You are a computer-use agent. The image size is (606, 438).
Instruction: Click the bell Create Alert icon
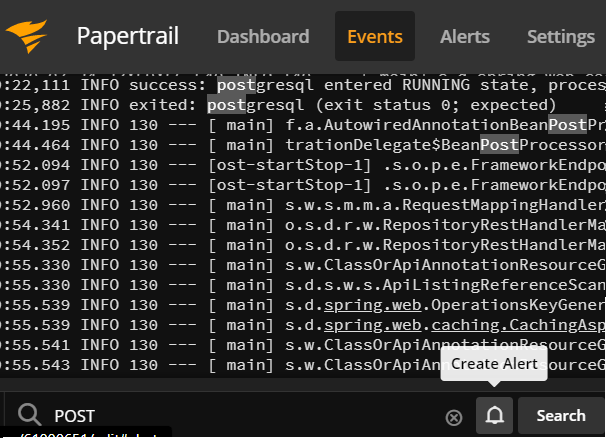(x=494, y=416)
